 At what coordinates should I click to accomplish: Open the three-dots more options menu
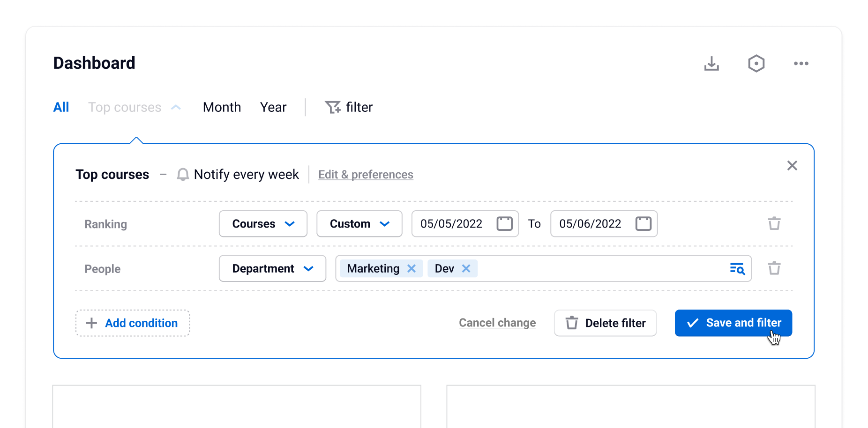pyautogui.click(x=801, y=64)
